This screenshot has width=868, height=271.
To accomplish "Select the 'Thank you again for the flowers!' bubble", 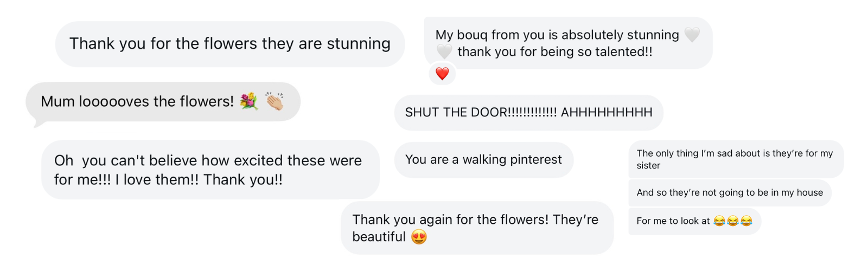I will [475, 228].
